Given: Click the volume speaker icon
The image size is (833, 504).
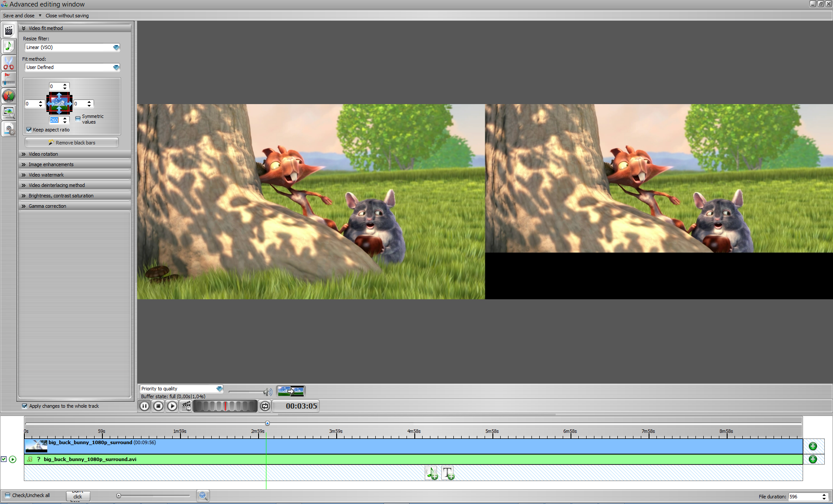Looking at the screenshot, I should [268, 392].
